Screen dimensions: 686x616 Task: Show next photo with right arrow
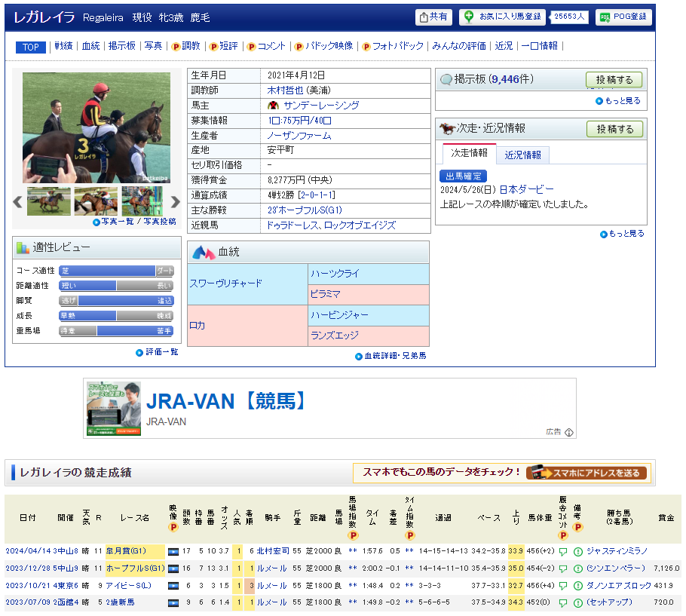(x=175, y=202)
